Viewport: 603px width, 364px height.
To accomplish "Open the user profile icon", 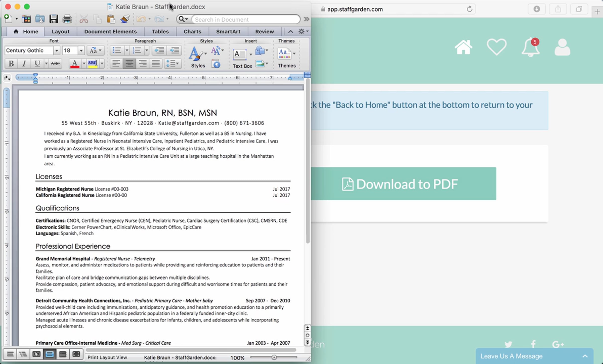I will [x=562, y=47].
